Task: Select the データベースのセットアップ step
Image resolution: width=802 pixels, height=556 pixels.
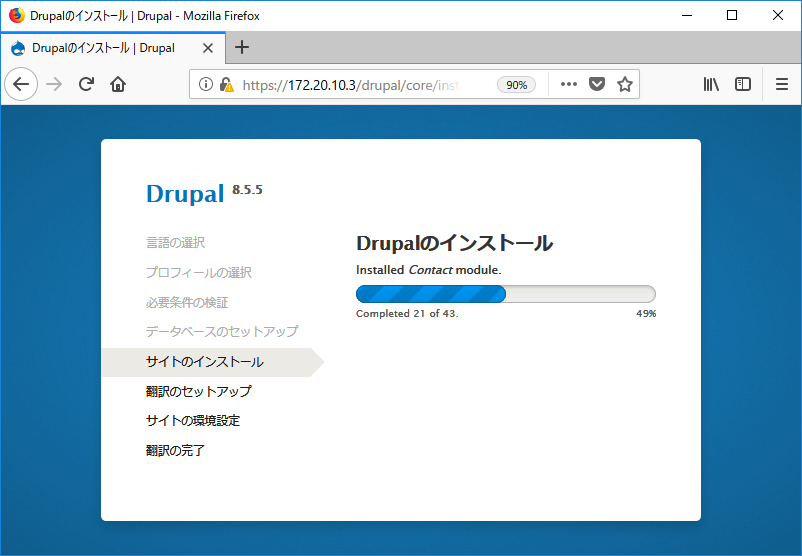Action: point(222,331)
